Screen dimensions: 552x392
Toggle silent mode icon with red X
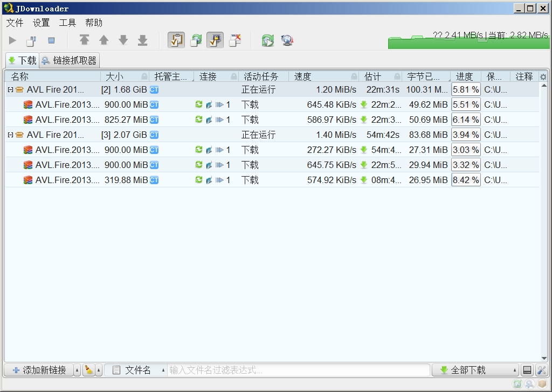[x=235, y=40]
